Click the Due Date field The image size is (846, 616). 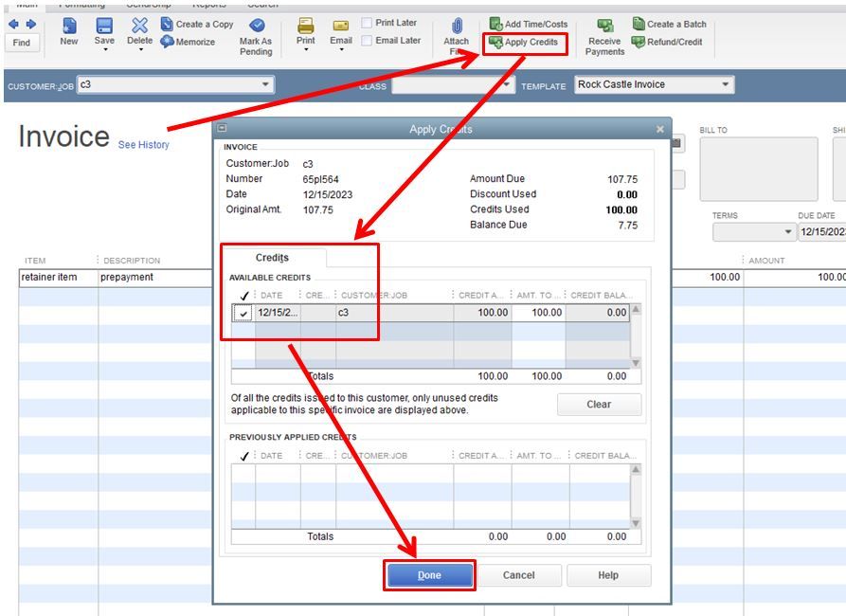821,232
